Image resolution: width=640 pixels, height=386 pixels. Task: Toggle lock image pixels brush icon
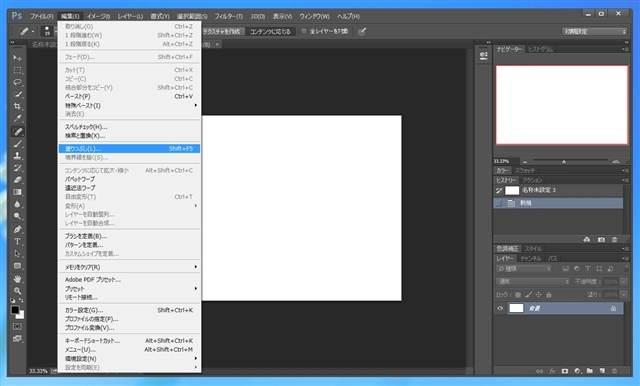coord(529,295)
